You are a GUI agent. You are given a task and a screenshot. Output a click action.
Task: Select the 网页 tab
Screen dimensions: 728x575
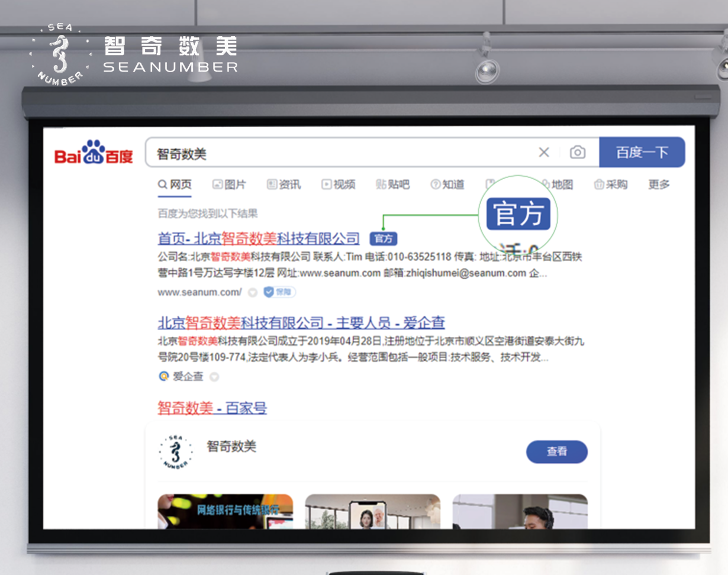pyautogui.click(x=175, y=185)
